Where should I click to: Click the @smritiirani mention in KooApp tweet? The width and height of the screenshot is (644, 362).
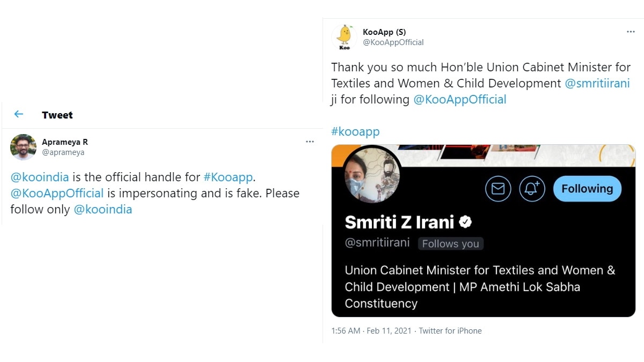click(597, 83)
